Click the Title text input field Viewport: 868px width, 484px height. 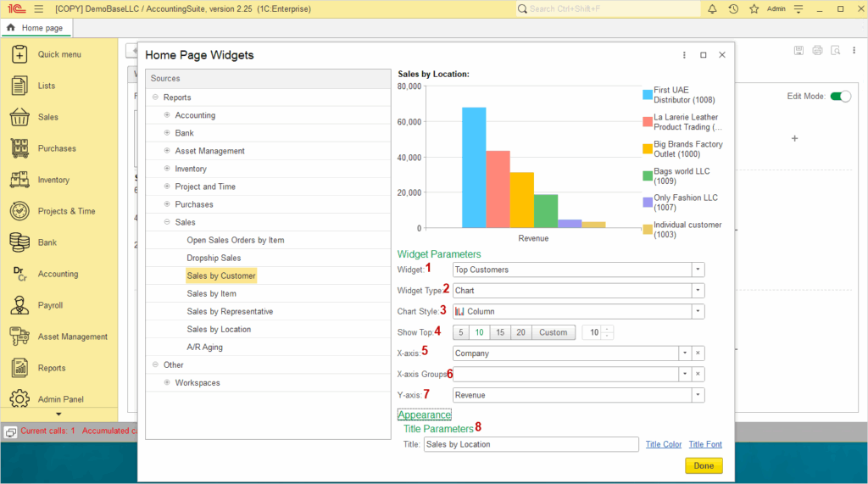pos(531,444)
